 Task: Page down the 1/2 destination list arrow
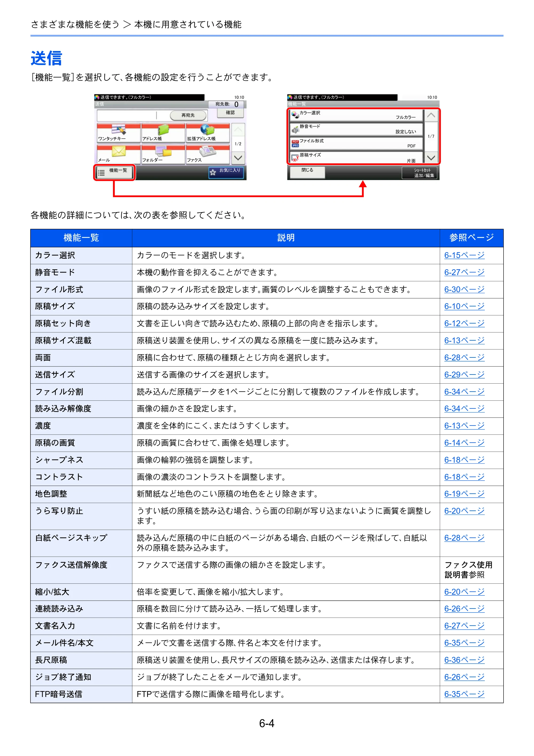pos(238,158)
